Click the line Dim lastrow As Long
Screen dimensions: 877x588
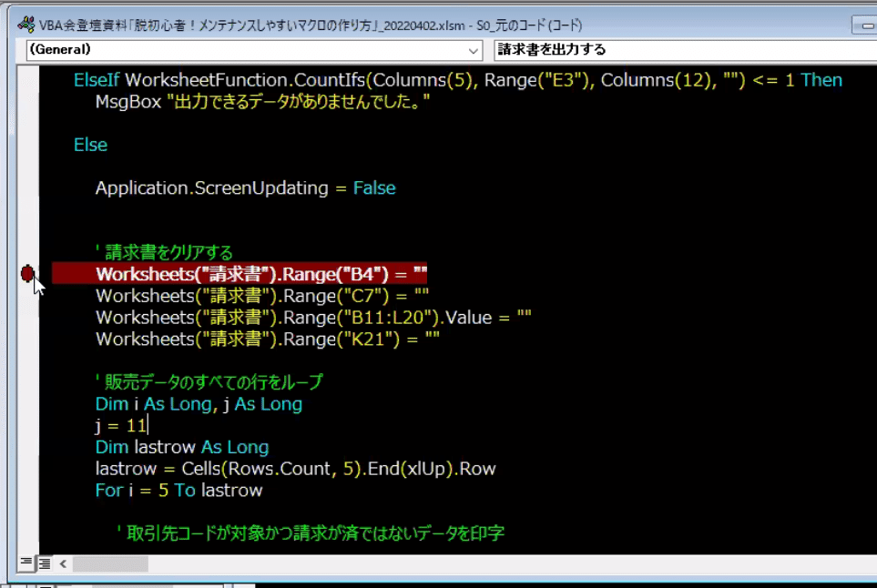tap(182, 447)
